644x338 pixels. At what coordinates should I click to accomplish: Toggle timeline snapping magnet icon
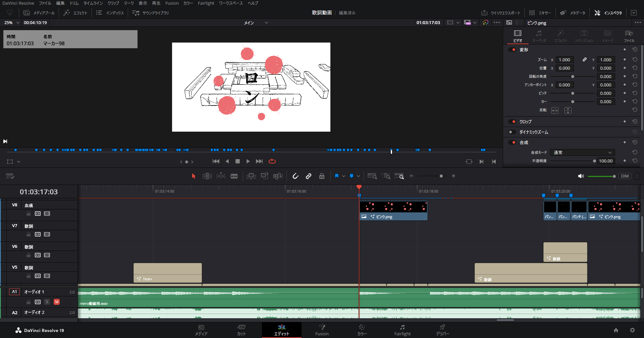tap(295, 176)
